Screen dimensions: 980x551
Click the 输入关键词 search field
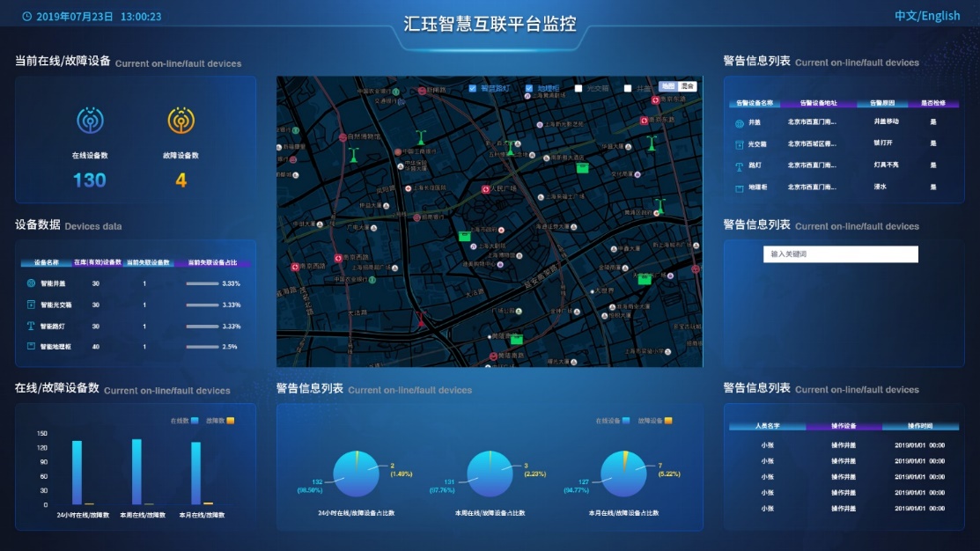[840, 254]
